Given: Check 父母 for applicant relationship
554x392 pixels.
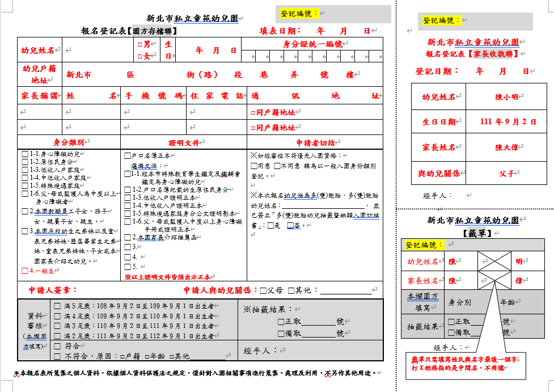Looking at the screenshot, I should [263, 290].
